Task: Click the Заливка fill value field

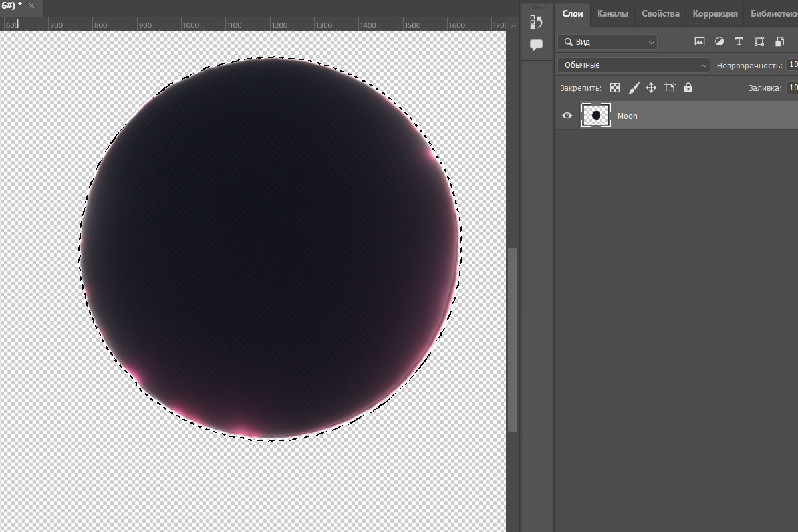Action: pyautogui.click(x=792, y=88)
